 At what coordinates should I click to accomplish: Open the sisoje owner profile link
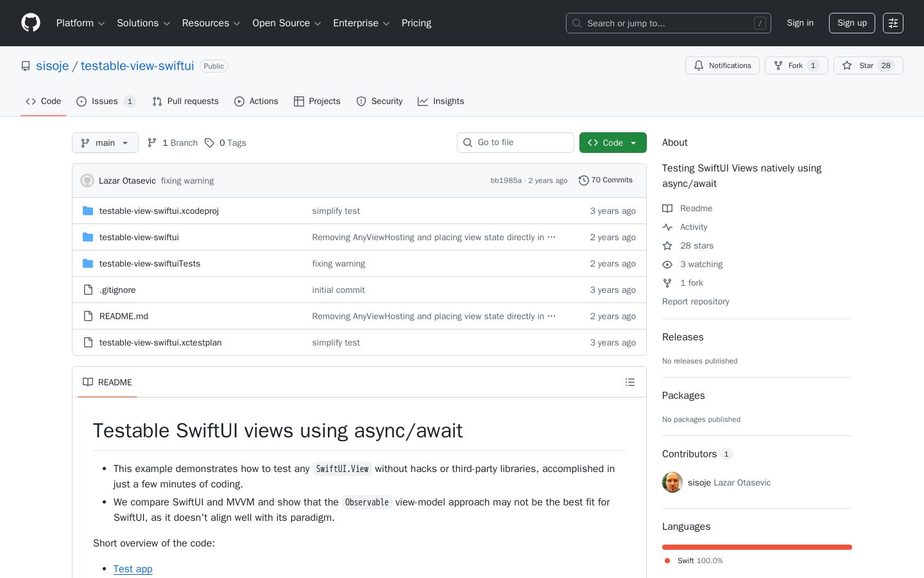(52, 66)
